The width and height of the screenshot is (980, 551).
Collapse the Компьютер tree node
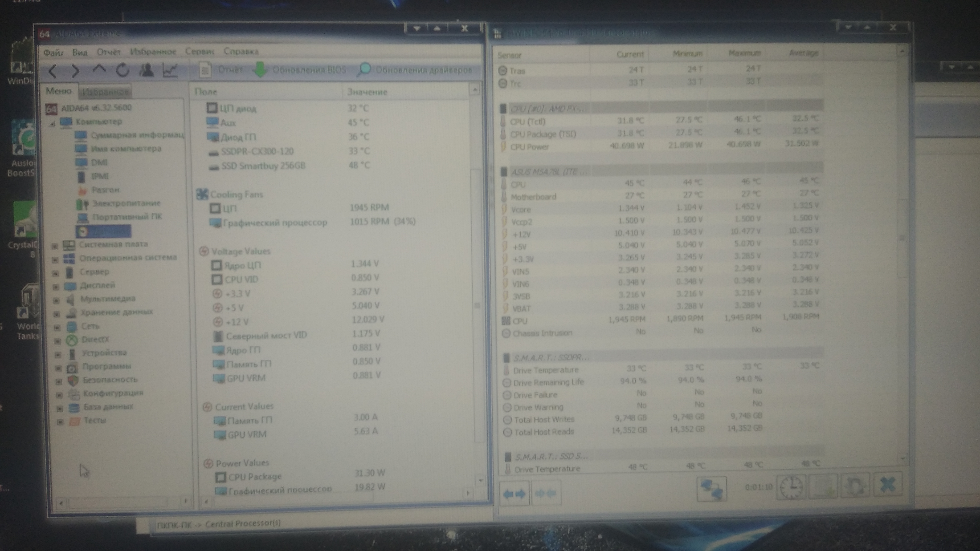pos(53,124)
